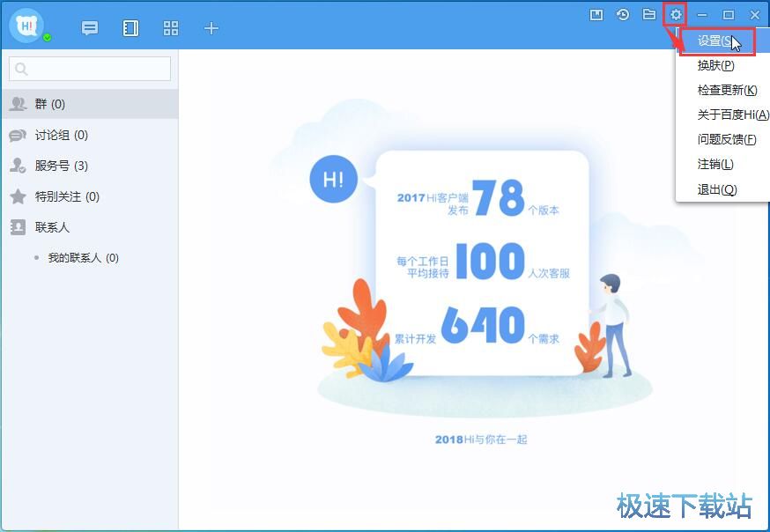Screen dimensions: 770x532
Task: Click inside the search input box
Action: [88, 68]
